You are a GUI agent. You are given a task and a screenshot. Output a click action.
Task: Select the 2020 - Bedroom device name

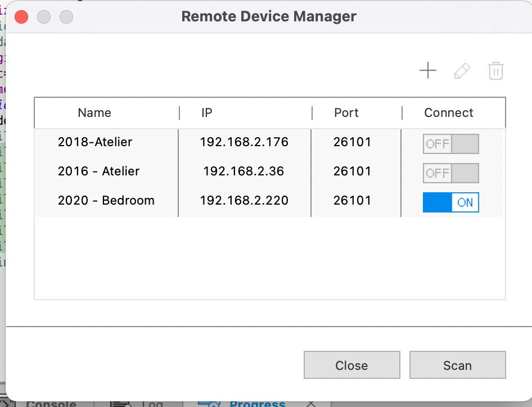pos(106,201)
